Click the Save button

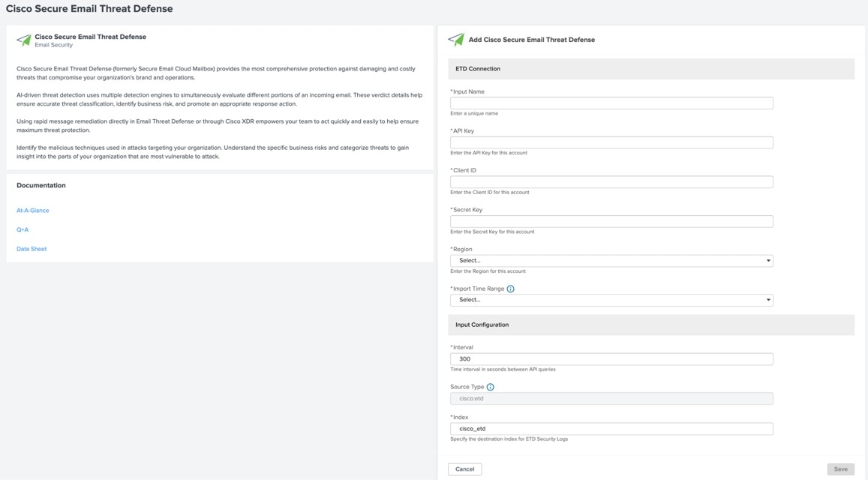pos(840,469)
